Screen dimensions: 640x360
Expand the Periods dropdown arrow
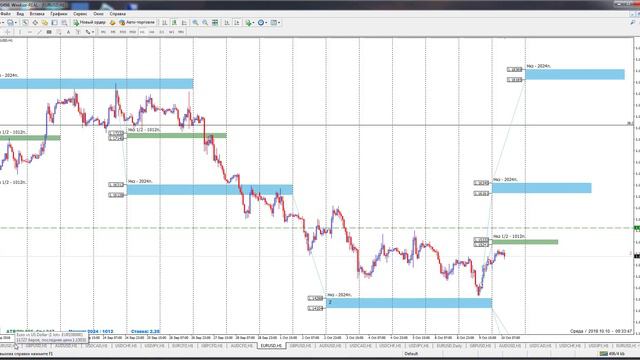tap(266, 22)
